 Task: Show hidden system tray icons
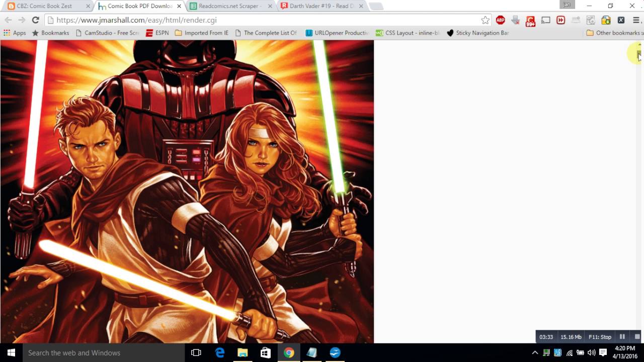[x=535, y=352]
